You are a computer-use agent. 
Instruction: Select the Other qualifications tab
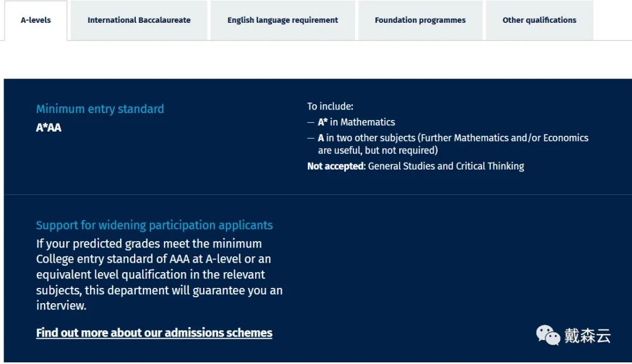pos(539,20)
